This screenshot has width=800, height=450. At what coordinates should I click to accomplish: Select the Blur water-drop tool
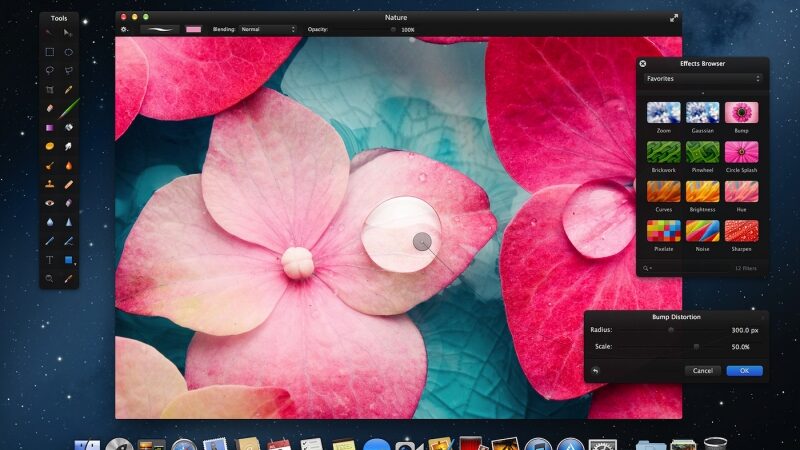pyautogui.click(x=49, y=222)
